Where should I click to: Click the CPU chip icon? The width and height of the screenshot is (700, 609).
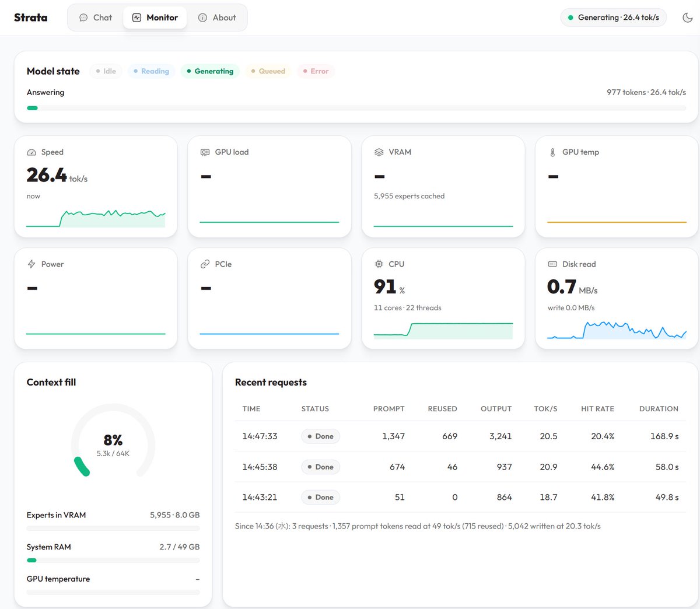379,264
